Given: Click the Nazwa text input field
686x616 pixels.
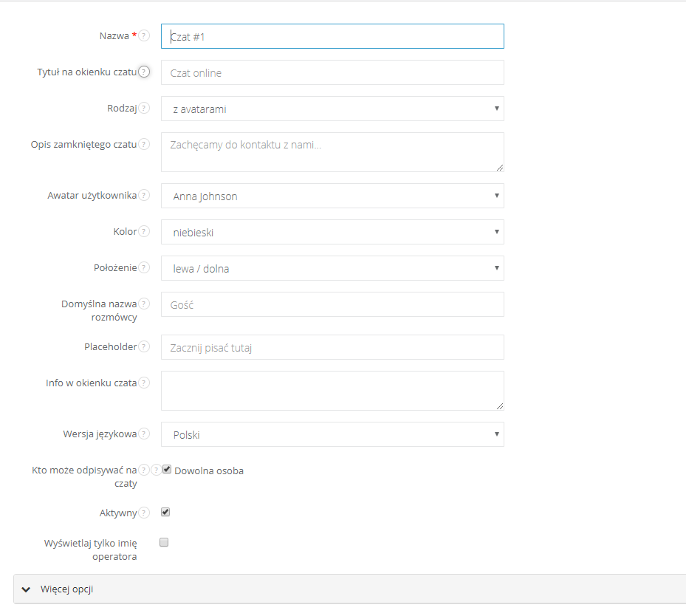Looking at the screenshot, I should [x=332, y=36].
